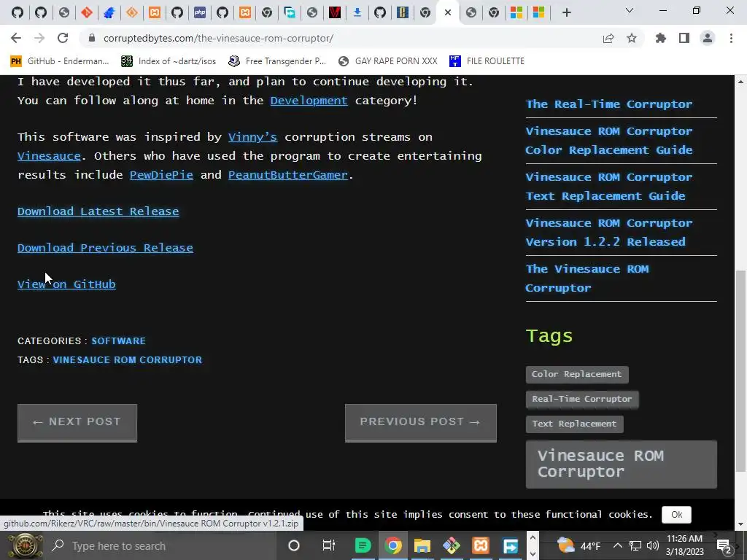The height and width of the screenshot is (560, 747).
Task: Open Cortana circle on the taskbar
Action: coord(294,545)
